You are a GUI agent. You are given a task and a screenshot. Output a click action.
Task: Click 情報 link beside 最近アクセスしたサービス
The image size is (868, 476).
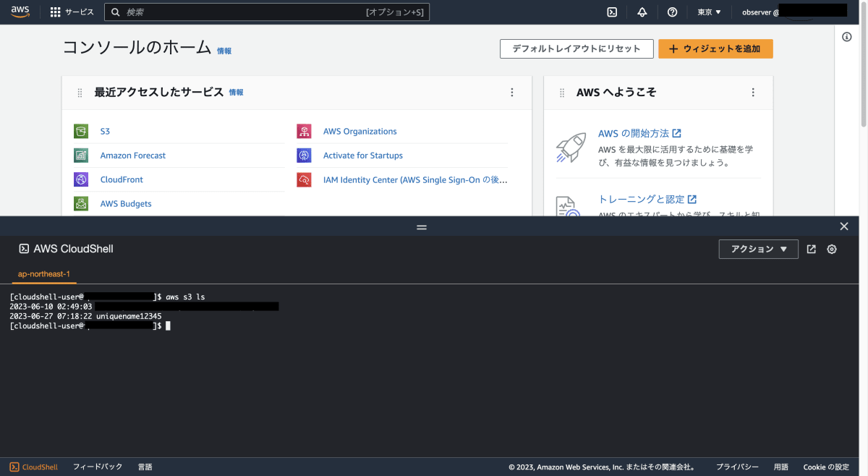[236, 93]
